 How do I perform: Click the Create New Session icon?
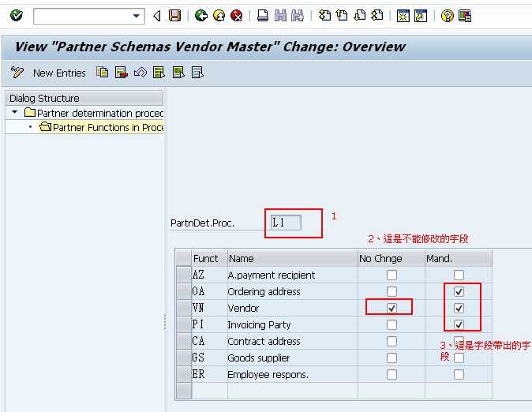[x=403, y=16]
